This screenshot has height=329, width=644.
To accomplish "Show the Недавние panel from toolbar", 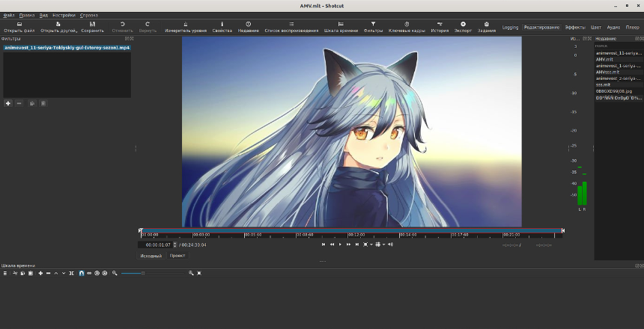I will 248,27.
